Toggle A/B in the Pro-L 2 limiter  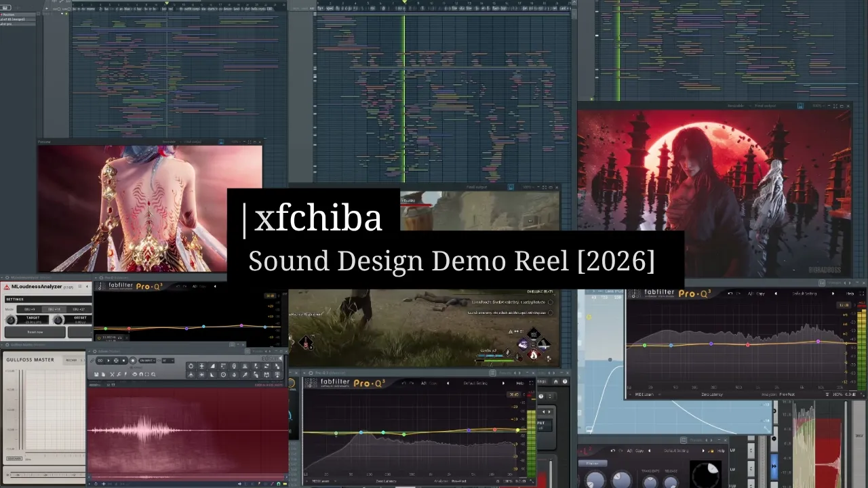[x=629, y=451]
